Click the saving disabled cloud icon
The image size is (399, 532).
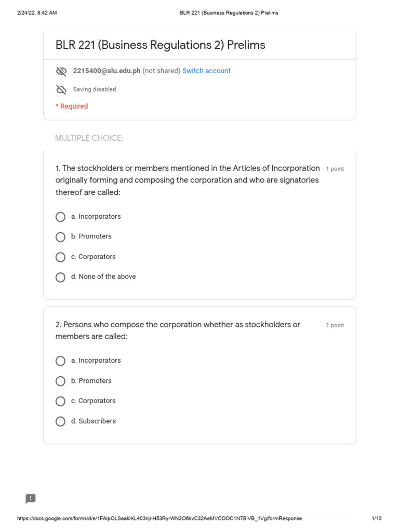coord(61,89)
